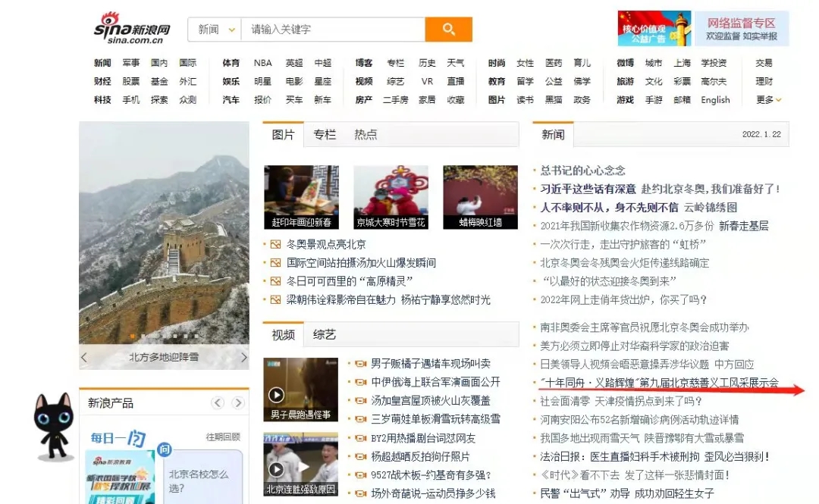Open the 往期回顾 link

click(223, 437)
